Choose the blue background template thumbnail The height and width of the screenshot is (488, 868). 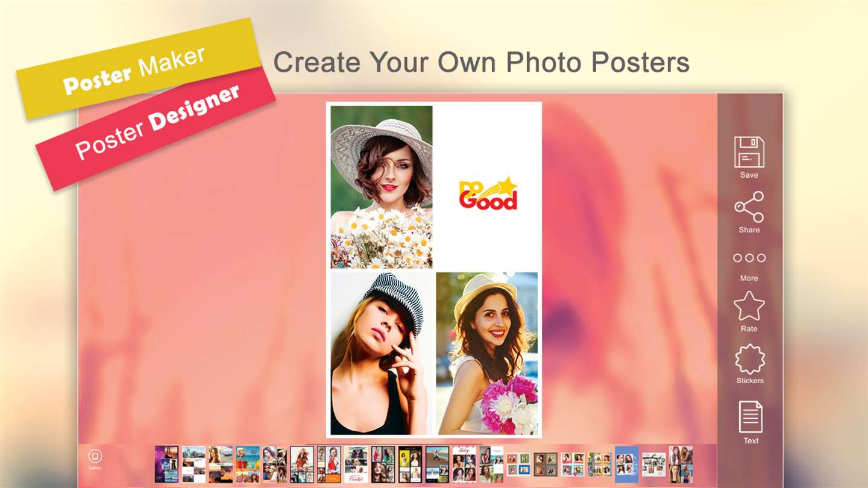(626, 464)
